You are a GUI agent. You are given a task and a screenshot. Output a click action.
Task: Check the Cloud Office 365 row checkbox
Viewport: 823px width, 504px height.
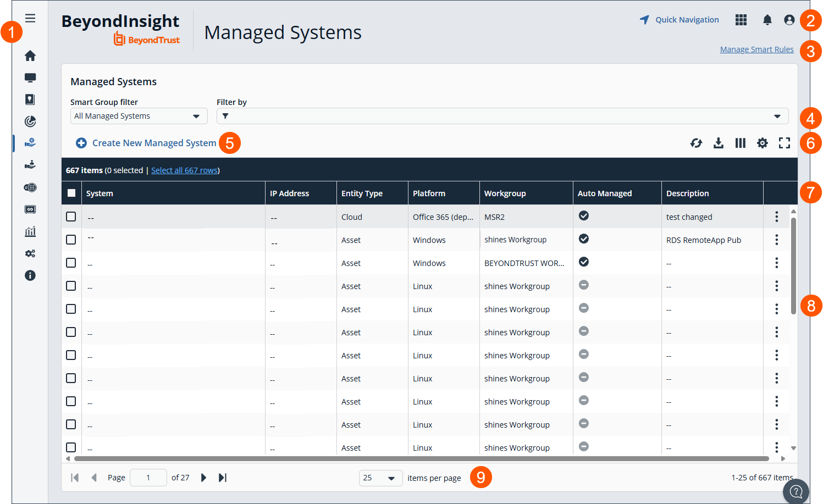pyautogui.click(x=71, y=217)
